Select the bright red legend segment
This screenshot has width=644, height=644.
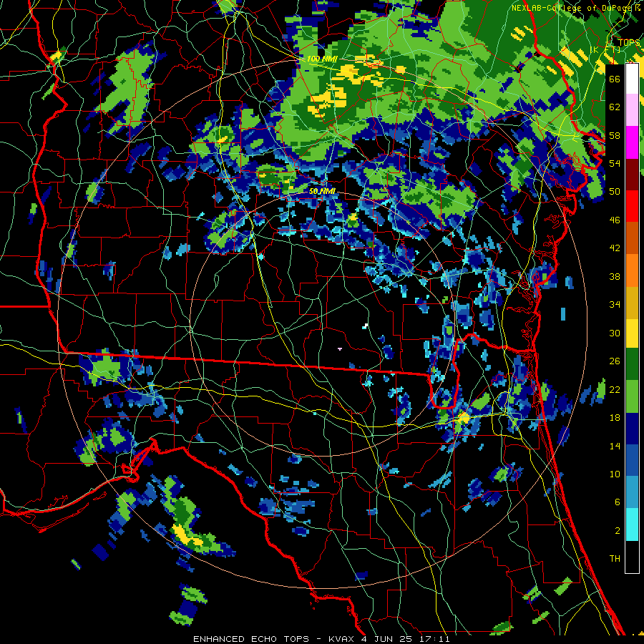tap(632, 207)
